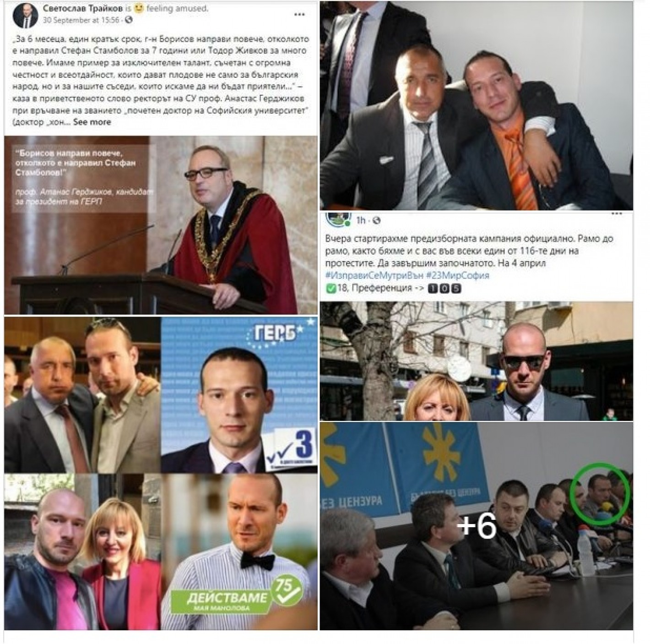The width and height of the screenshot is (650, 644).
Task: Open the two men in suits photo
Action: click(x=476, y=105)
